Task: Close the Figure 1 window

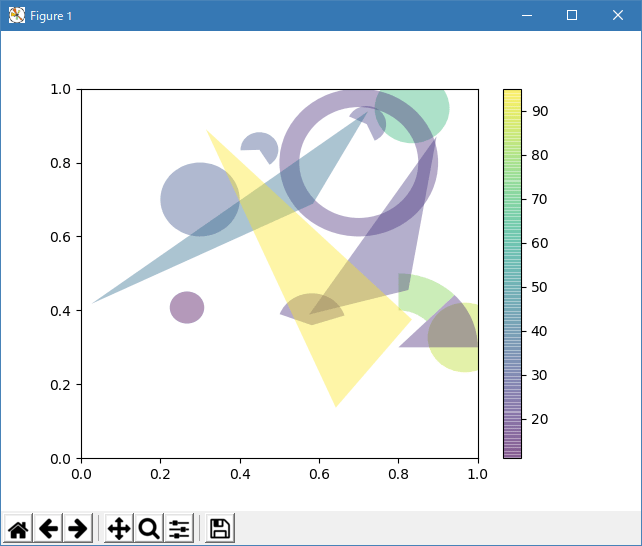Action: 618,16
